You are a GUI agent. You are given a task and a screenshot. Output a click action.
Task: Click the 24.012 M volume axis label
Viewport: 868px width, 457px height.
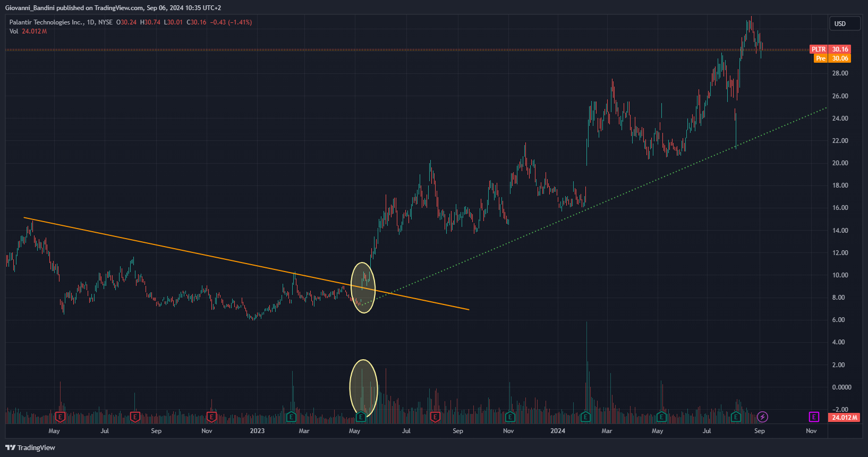tap(844, 418)
